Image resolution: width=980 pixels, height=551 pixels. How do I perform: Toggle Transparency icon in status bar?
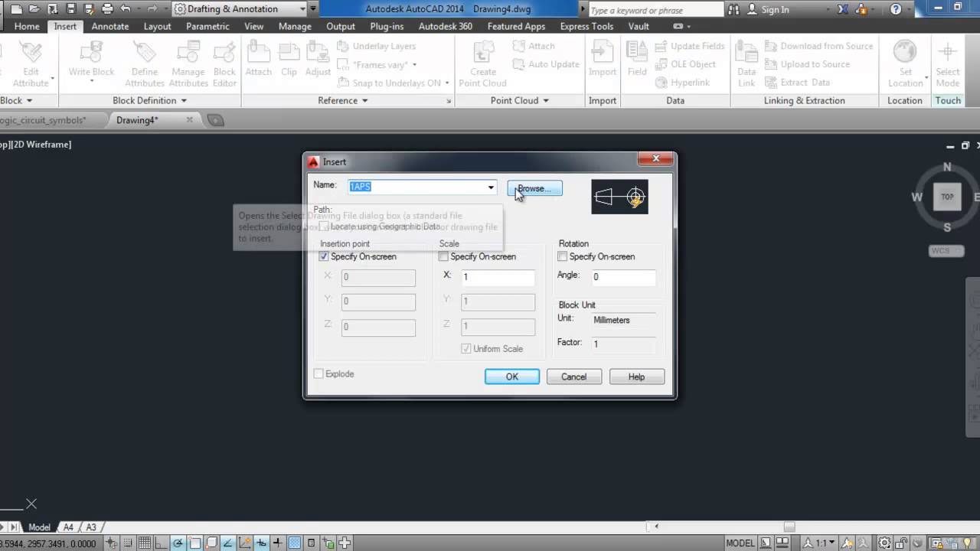click(x=294, y=543)
